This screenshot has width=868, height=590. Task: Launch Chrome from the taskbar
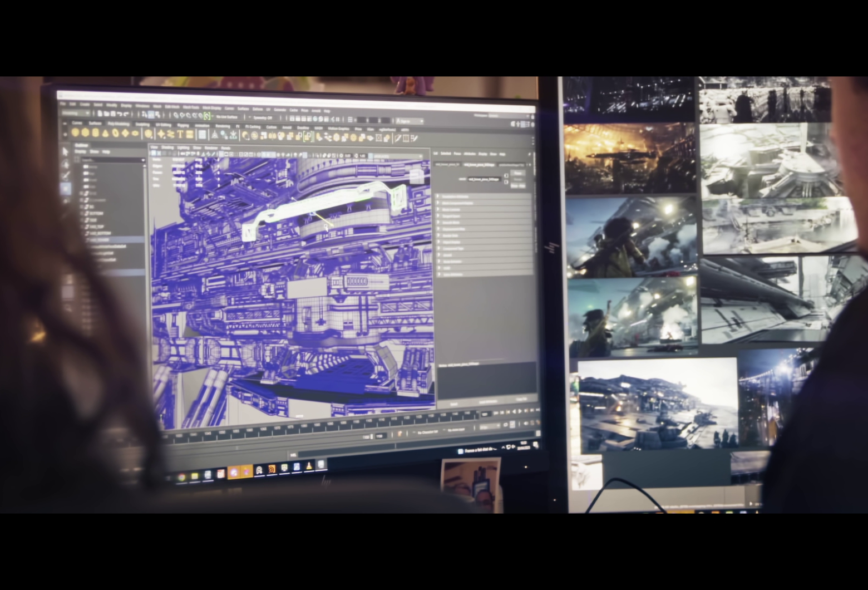click(x=181, y=478)
